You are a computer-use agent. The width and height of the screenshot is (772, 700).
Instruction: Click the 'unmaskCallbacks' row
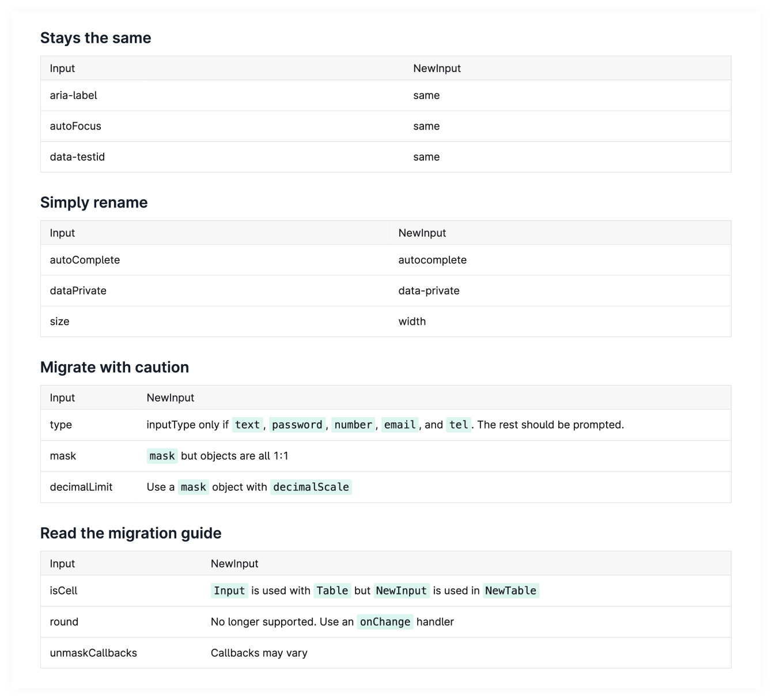click(93, 653)
